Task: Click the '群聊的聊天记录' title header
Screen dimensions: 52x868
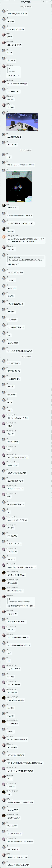Action: 26,2
